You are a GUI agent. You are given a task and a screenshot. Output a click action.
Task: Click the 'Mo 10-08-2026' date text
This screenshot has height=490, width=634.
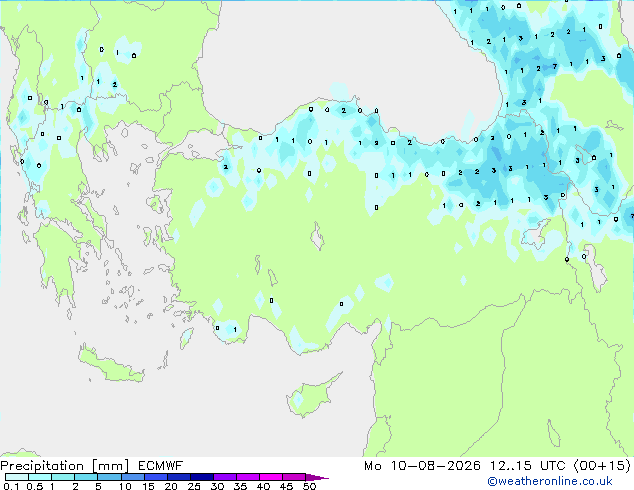click(x=422, y=466)
